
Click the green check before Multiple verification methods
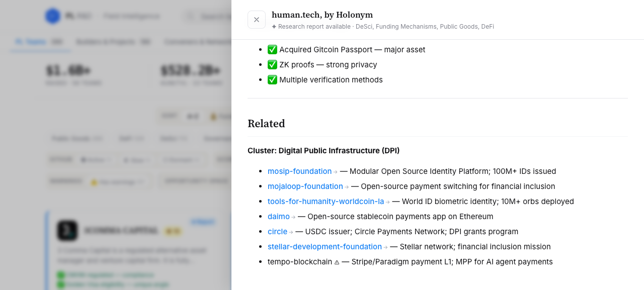click(x=272, y=80)
